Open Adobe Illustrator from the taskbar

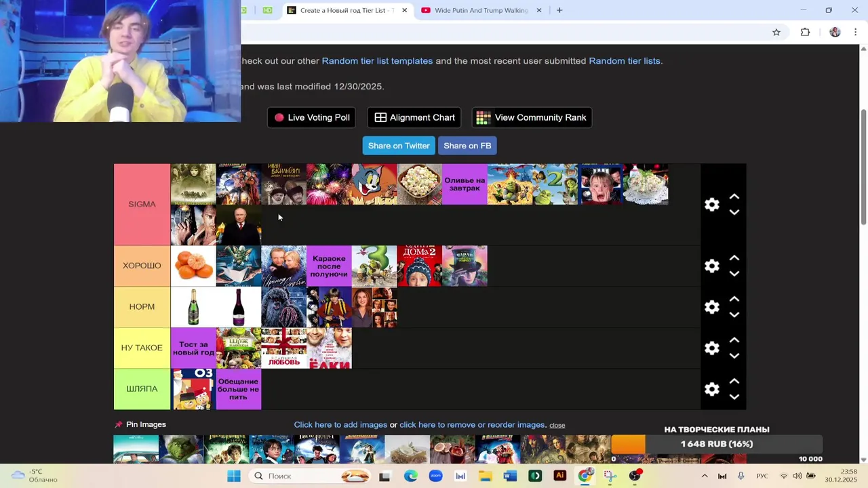(560, 476)
